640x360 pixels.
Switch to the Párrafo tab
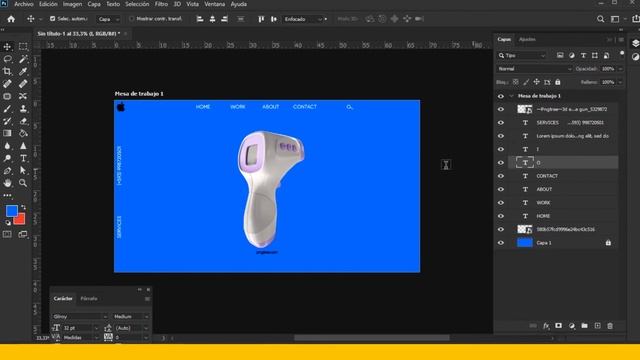pos(89,299)
